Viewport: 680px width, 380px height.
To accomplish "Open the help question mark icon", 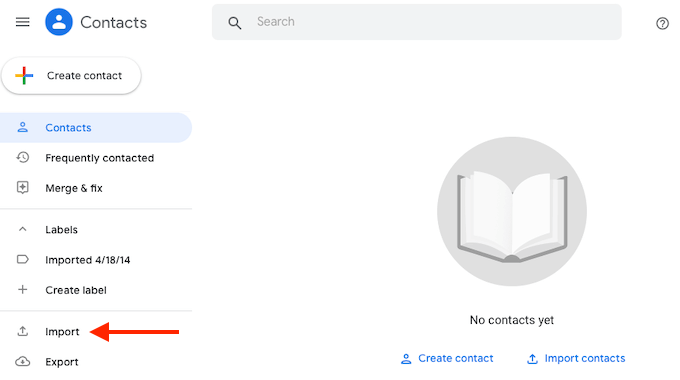I will tap(662, 23).
